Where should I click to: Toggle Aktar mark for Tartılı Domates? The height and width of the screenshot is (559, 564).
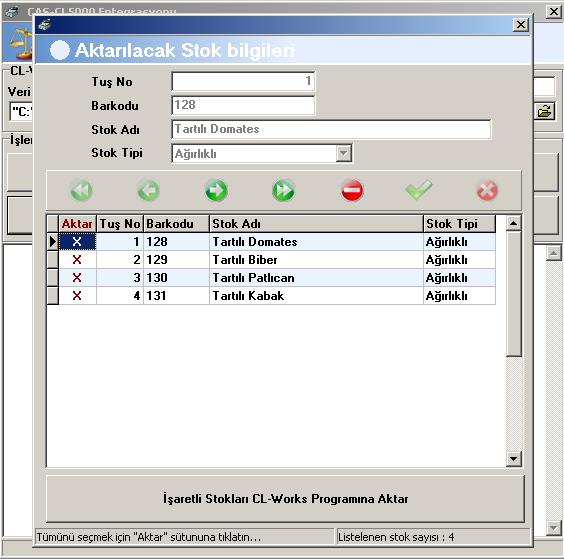click(x=77, y=242)
